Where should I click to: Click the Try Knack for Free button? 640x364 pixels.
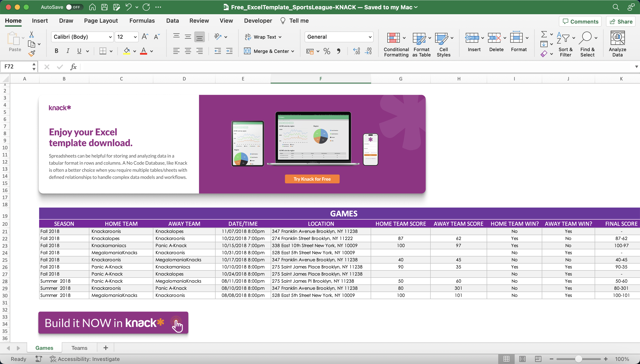[312, 179]
